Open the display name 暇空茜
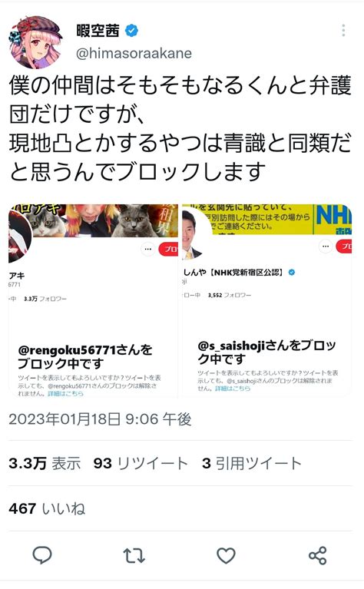Screen dimensions: 364x589 [x=98, y=31]
